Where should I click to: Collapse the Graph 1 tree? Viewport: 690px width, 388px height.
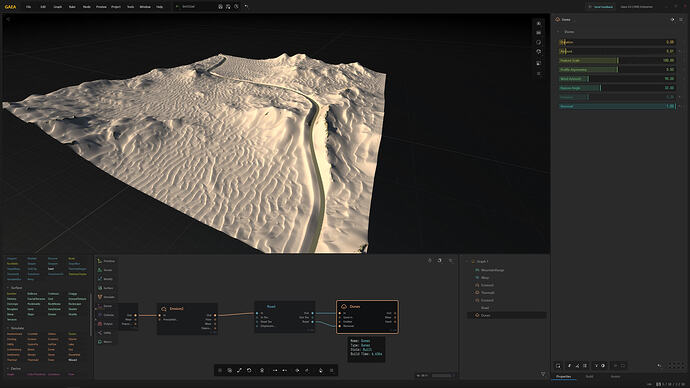point(467,261)
